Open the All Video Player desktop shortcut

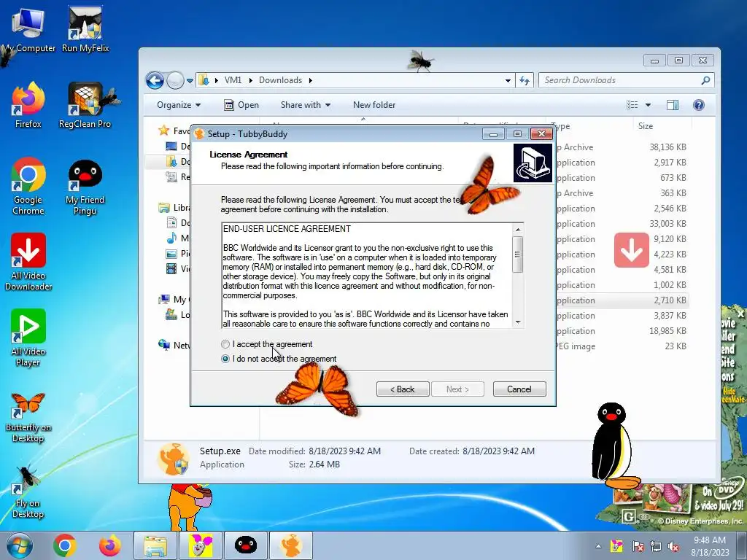(28, 338)
